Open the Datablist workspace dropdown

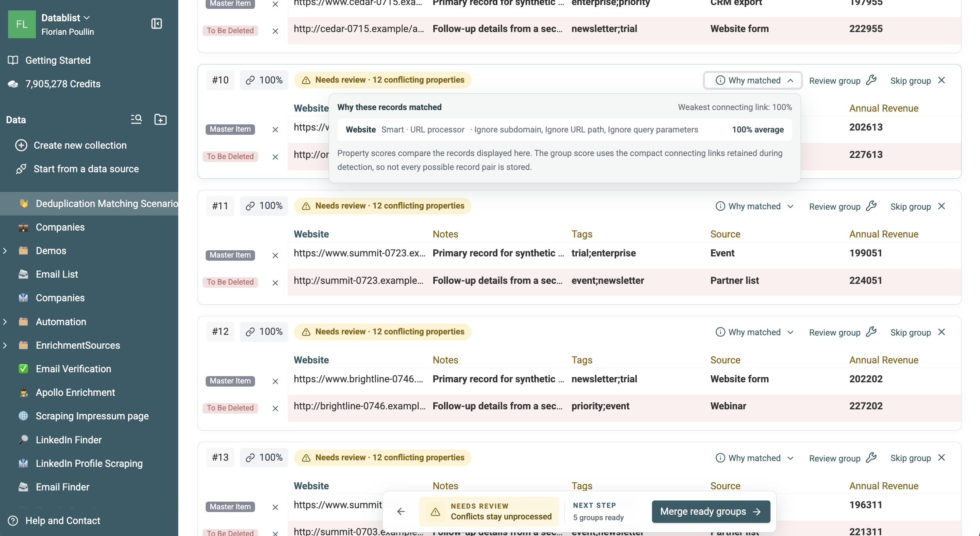pyautogui.click(x=66, y=18)
